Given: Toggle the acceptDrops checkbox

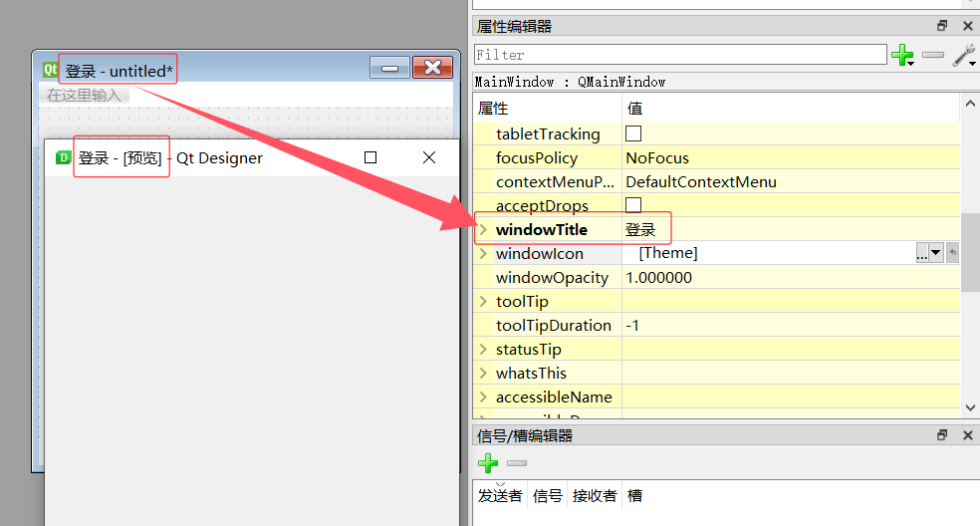Looking at the screenshot, I should (633, 204).
